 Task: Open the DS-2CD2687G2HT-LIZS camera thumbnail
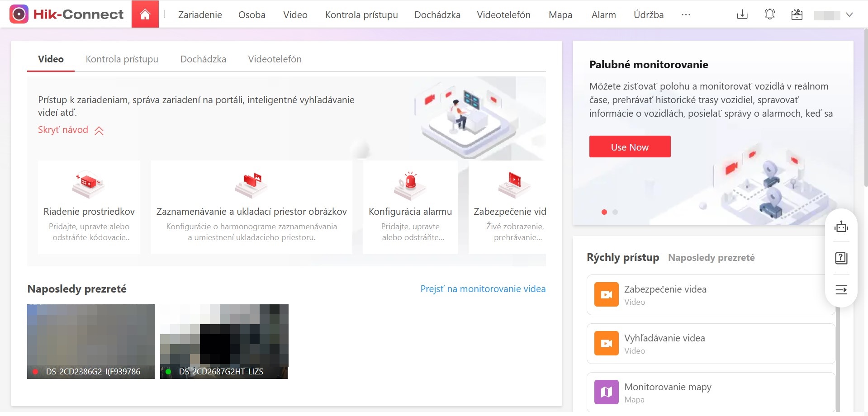tap(224, 341)
